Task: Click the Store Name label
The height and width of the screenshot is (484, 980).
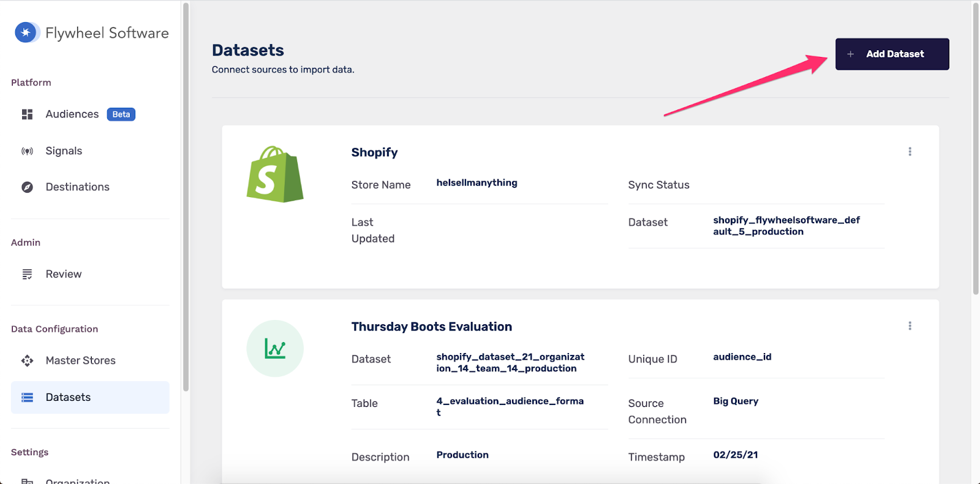Action: click(381, 185)
